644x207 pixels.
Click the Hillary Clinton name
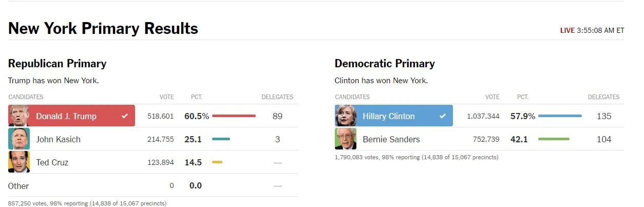pyautogui.click(x=388, y=116)
